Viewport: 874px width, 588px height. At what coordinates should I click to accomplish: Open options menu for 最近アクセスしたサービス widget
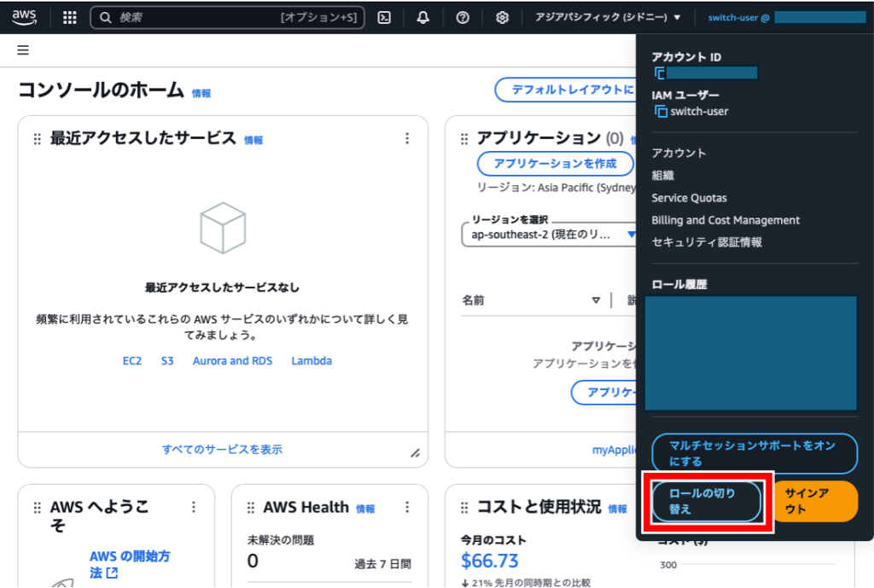pos(407,139)
